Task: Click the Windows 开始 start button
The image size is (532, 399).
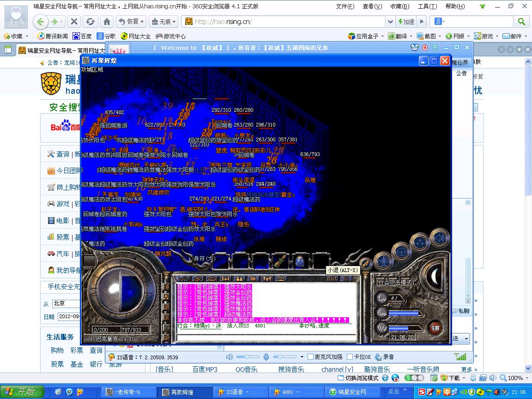Action: click(22, 392)
